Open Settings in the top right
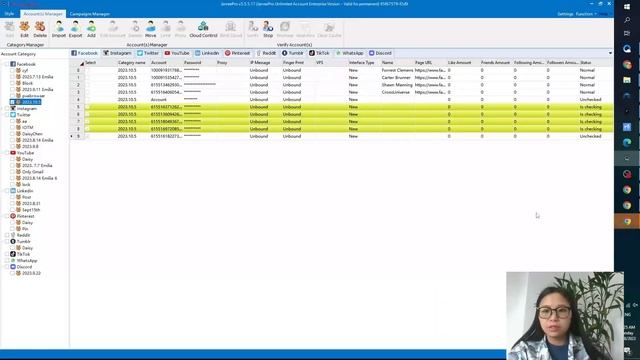The image size is (640, 360). 565,14
